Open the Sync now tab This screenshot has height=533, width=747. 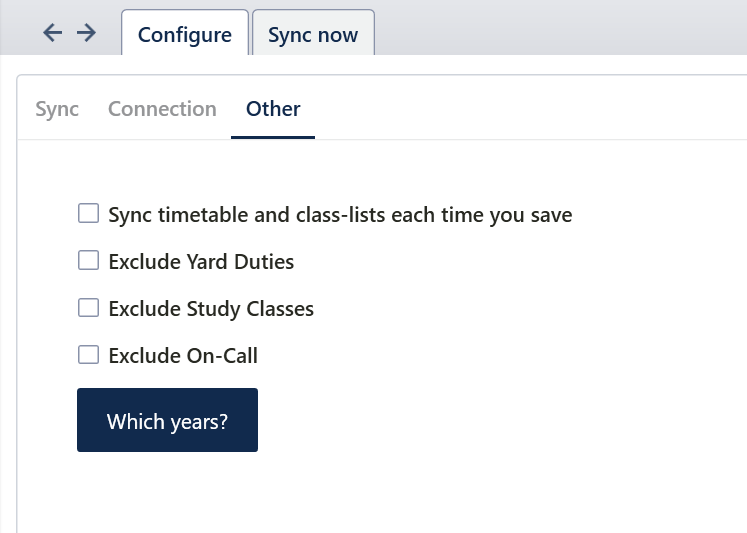(x=313, y=35)
